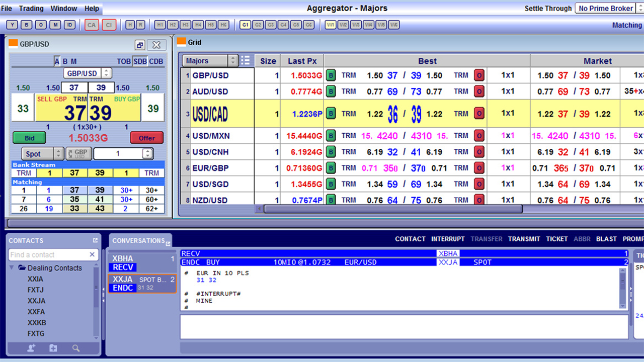The height and width of the screenshot is (362, 644).
Task: Clear the Find a contact field
Action: [x=92, y=254]
